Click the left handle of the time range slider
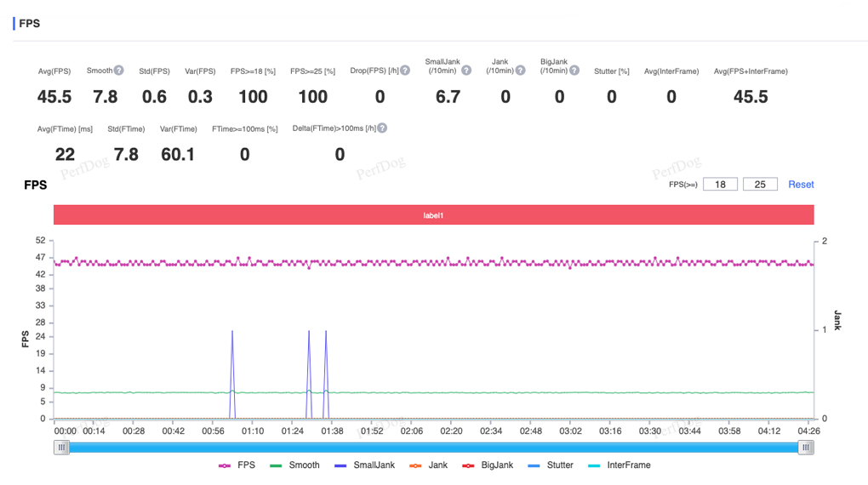Screen dimensions: 868x485 61,448
